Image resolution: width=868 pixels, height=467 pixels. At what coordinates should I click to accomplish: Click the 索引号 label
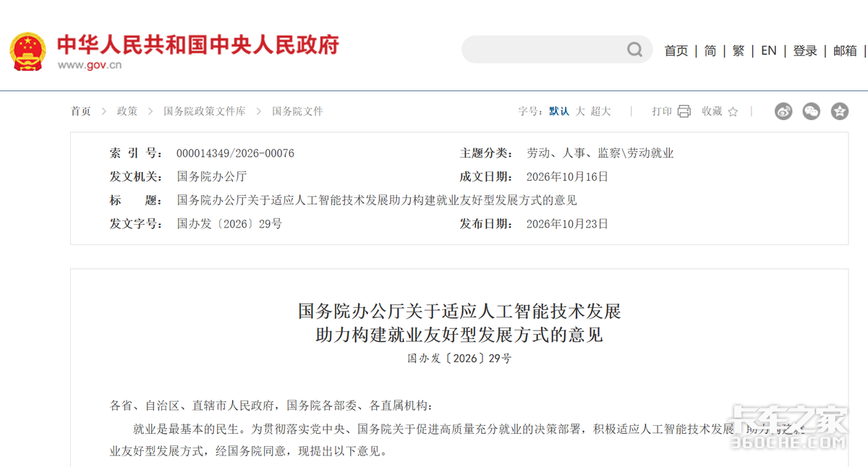click(136, 153)
